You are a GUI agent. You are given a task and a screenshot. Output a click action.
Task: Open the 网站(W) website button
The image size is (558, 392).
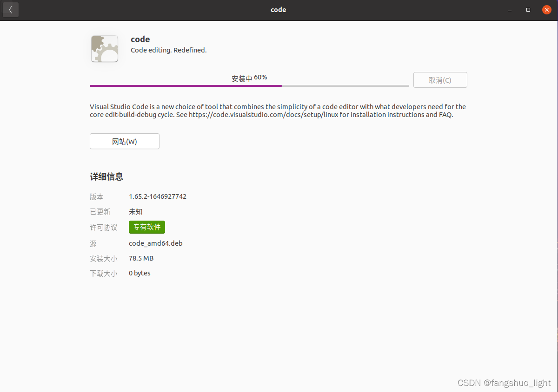click(125, 141)
